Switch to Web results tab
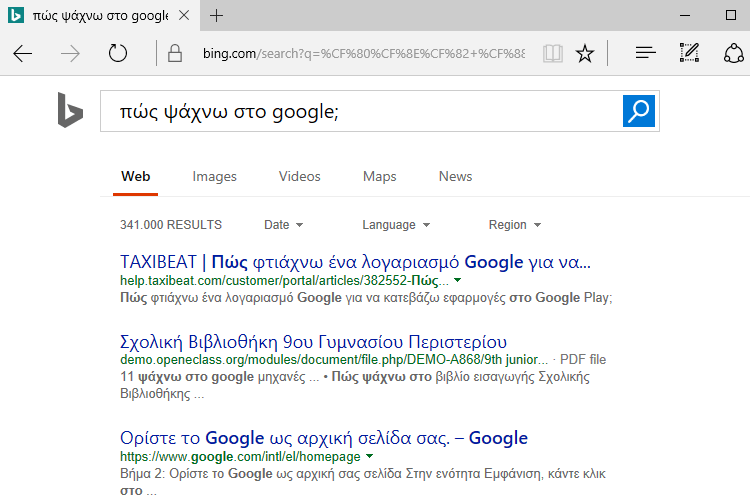This screenshot has width=750, height=502. [x=135, y=176]
